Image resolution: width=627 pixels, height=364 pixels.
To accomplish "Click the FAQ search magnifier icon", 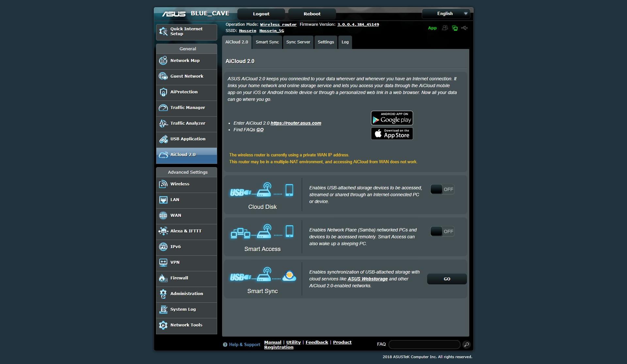I will 466,344.
